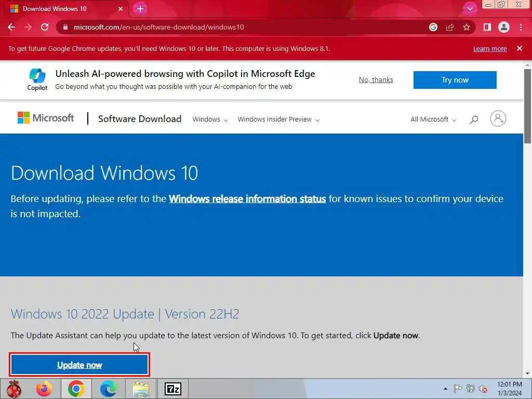Click the muted volume tray icon
This screenshot has width=532, height=399.
483,389
